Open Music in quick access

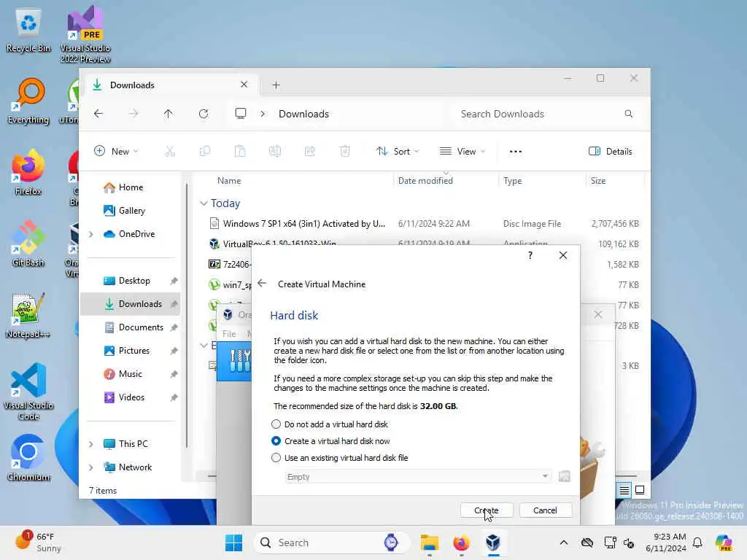[x=131, y=374]
